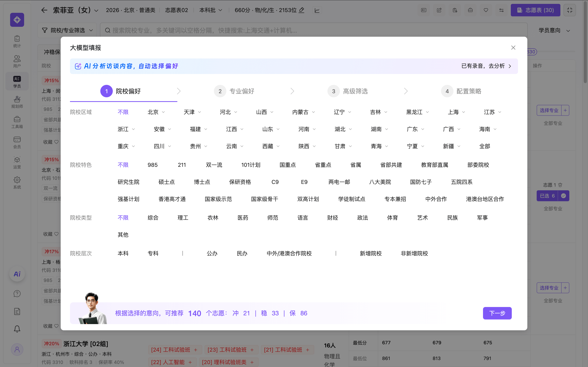Open the 统计 statistics sidebar icon
Screen dimensions: 588x367
tap(17, 41)
